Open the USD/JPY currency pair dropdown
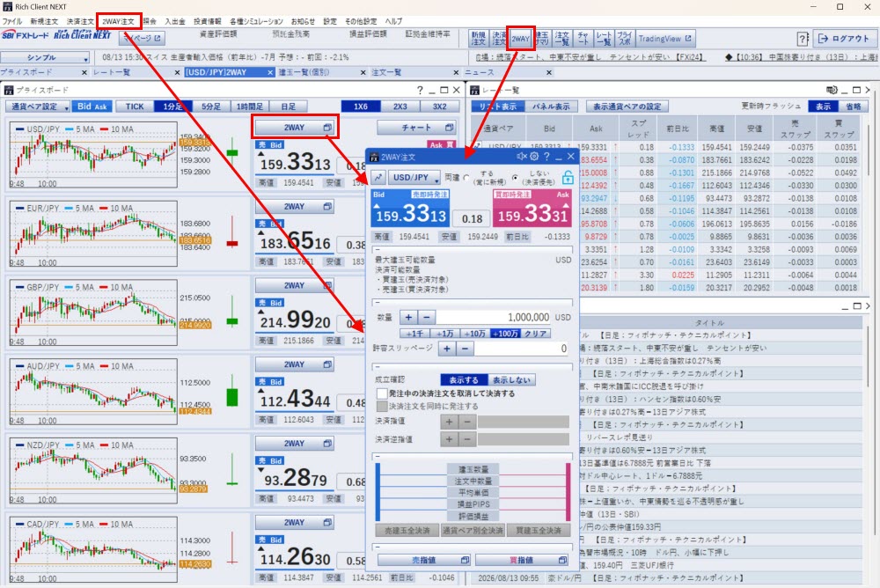The width and height of the screenshot is (880, 588). pyautogui.click(x=414, y=178)
